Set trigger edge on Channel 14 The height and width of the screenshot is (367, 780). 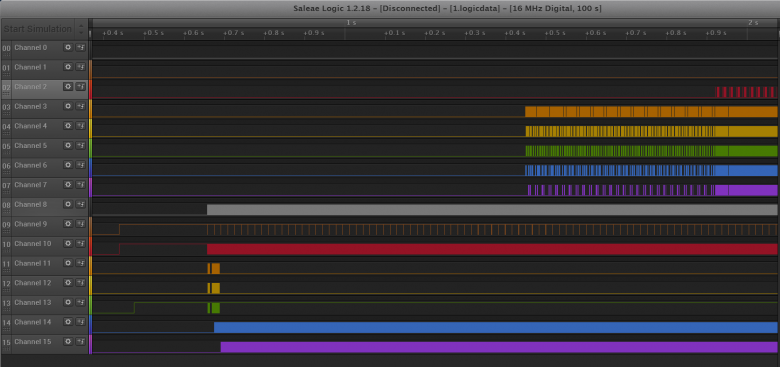[81, 322]
